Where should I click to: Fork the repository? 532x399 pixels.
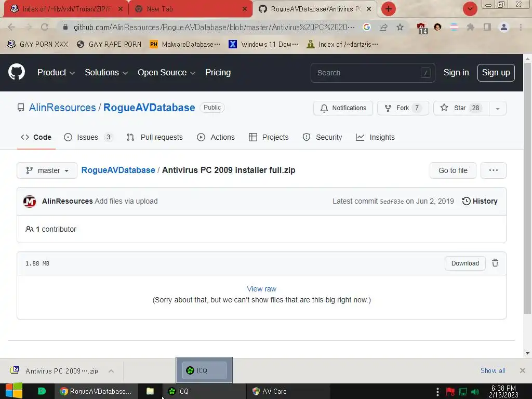(x=403, y=108)
